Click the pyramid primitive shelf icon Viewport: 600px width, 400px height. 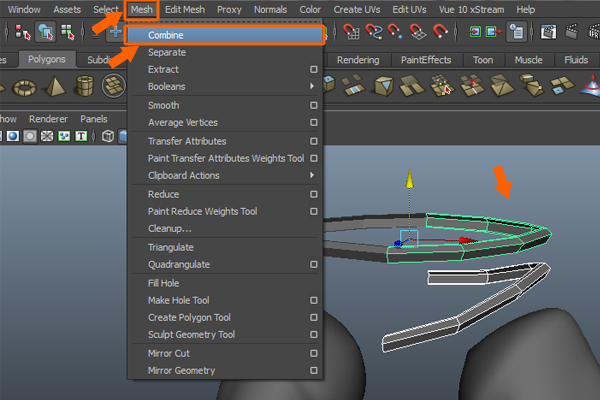coord(54,87)
